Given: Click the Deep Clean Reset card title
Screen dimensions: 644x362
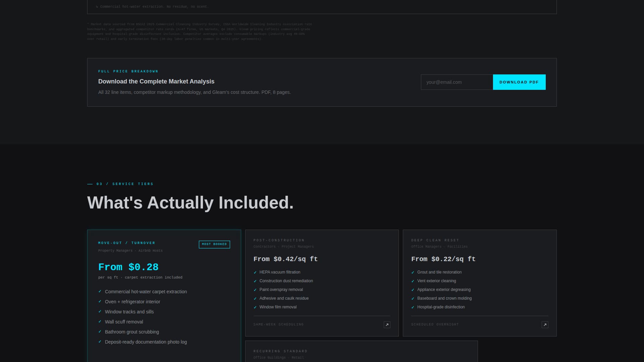Looking at the screenshot, I should click(x=435, y=240).
